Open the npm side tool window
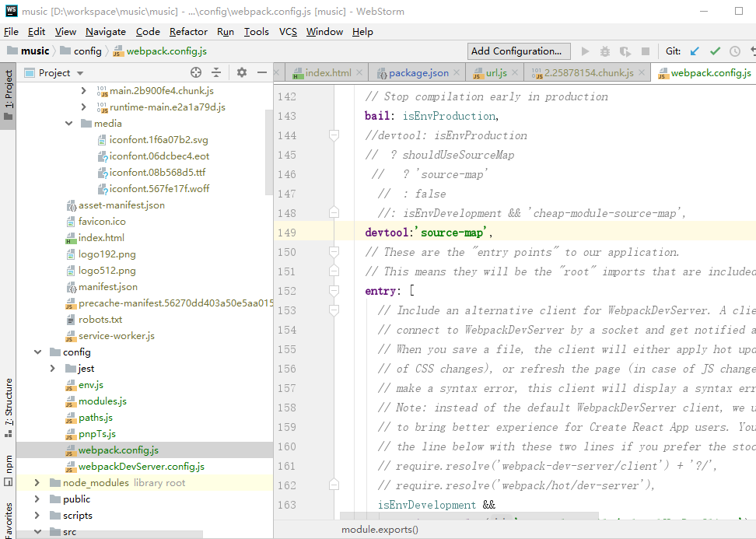Screen dimensions: 756x539 point(9,471)
